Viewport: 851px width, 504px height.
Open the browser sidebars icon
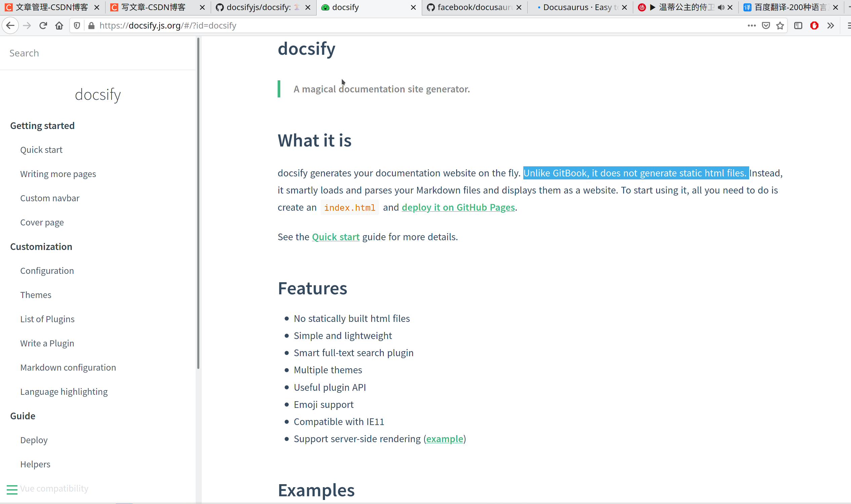[798, 26]
